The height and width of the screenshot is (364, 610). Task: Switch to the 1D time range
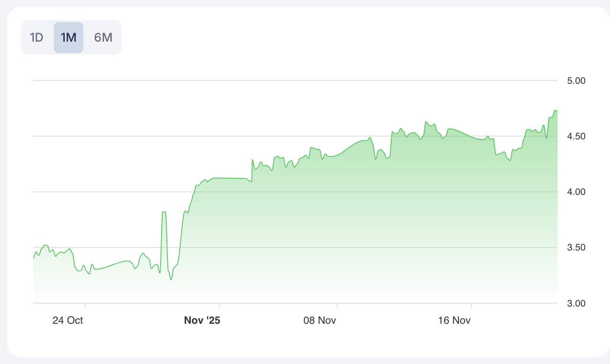point(37,37)
